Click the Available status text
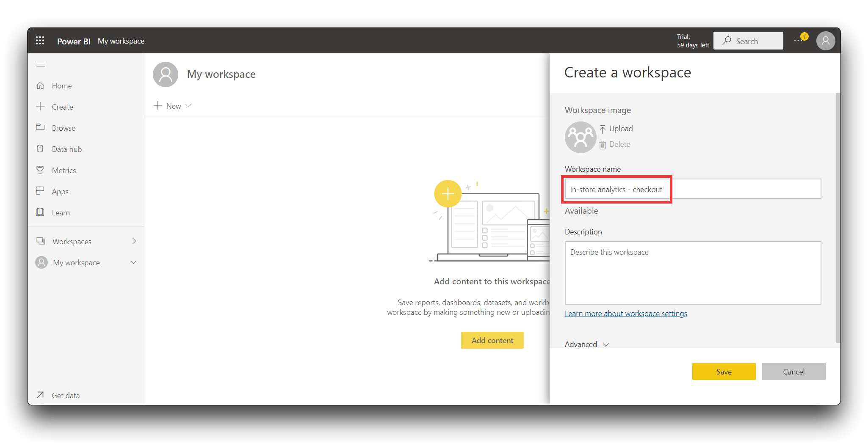Viewport: 868px width, 446px height. (x=581, y=211)
